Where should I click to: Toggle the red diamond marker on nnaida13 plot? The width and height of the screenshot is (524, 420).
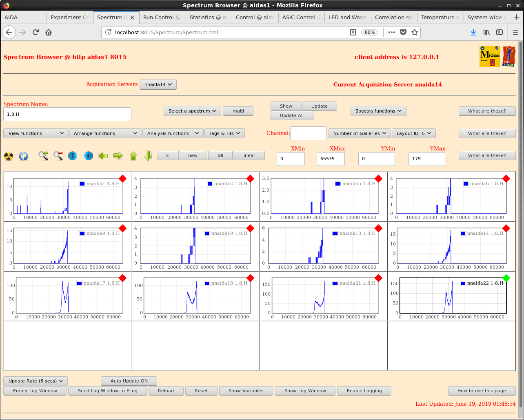378,228
